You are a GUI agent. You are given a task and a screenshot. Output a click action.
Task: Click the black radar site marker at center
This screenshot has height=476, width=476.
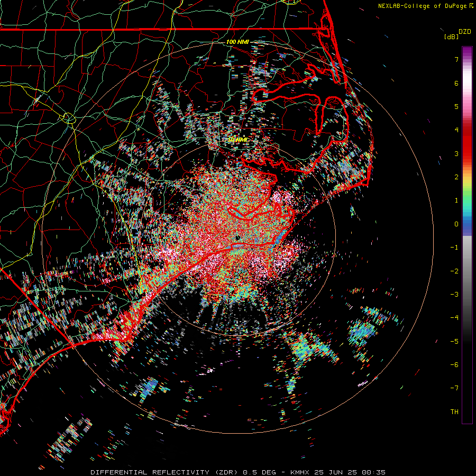238,238
